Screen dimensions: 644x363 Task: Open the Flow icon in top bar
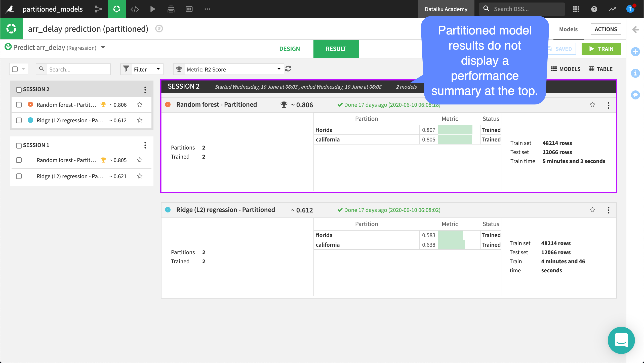click(x=98, y=9)
